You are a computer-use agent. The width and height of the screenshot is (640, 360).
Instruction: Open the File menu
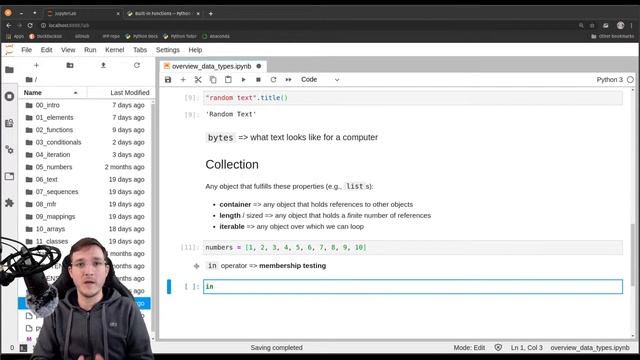point(27,50)
